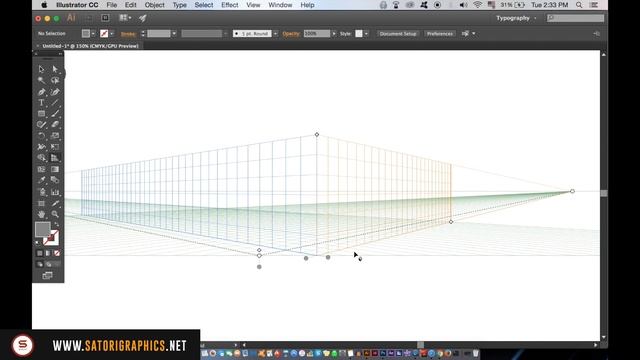Enable Draw Normal mode
640x360 pixels.
(x=40, y=264)
